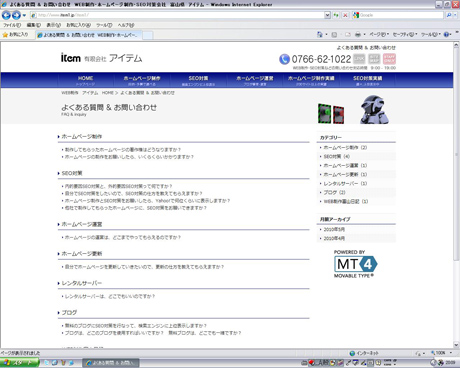Image resolution: width=460 pixels, height=368 pixels.
Task: Click SEO対策実績 in the blue navigation bar
Action: pyautogui.click(x=367, y=80)
